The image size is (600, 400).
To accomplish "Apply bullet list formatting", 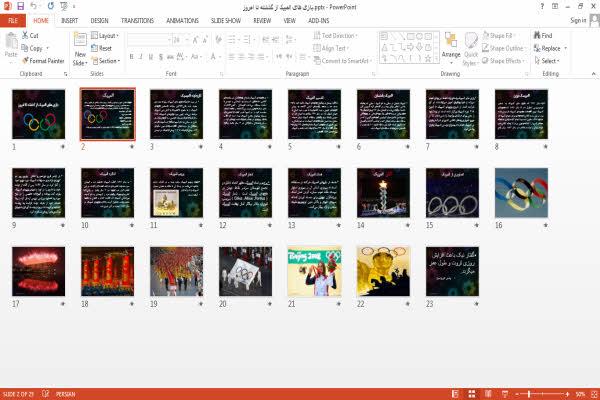I will (x=233, y=40).
